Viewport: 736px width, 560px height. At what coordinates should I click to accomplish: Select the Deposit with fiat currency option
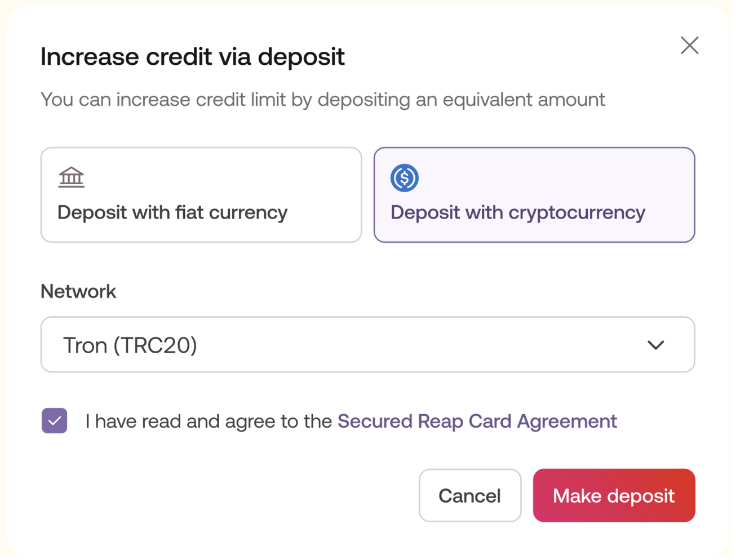pos(201,195)
